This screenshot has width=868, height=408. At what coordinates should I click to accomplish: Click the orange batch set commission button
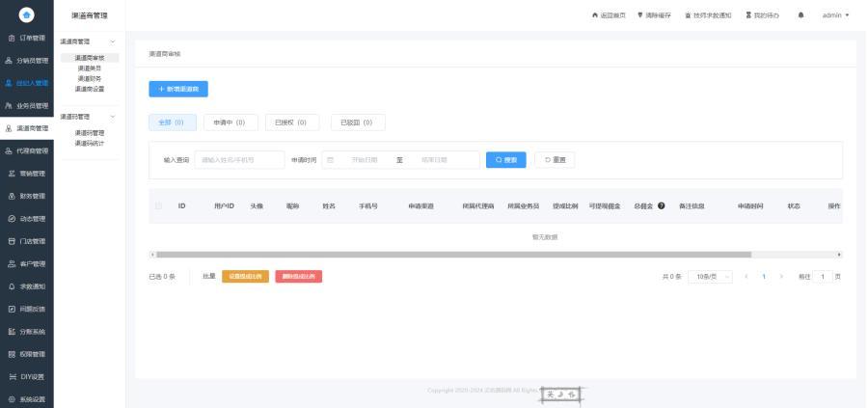(245, 276)
